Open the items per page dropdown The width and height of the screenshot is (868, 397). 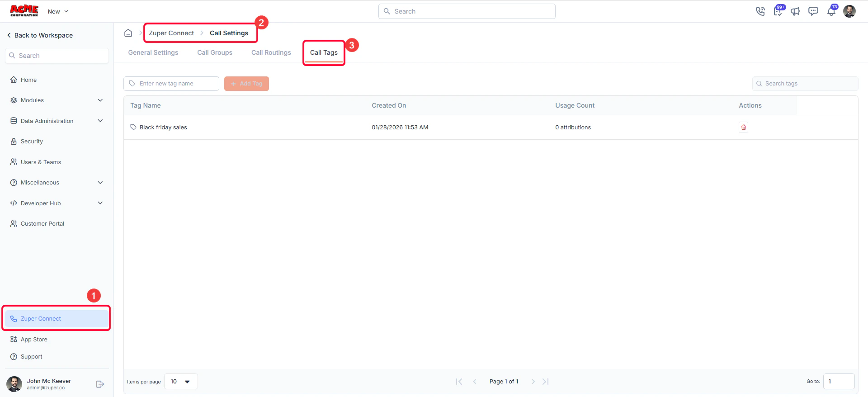(181, 382)
